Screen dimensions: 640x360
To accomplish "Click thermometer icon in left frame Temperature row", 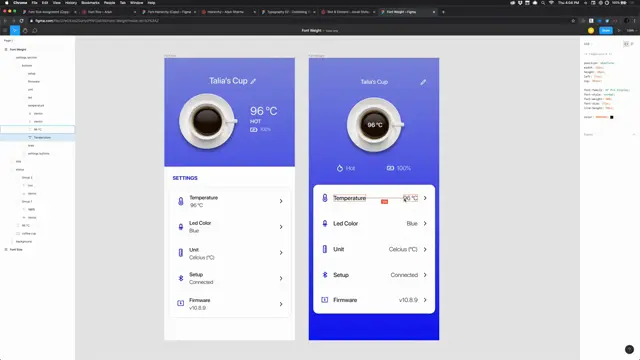I will (180, 201).
